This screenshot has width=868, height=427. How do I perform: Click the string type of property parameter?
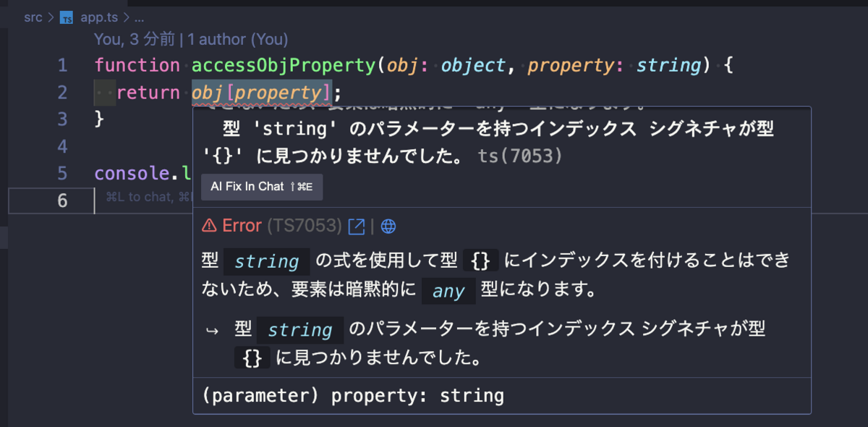669,66
